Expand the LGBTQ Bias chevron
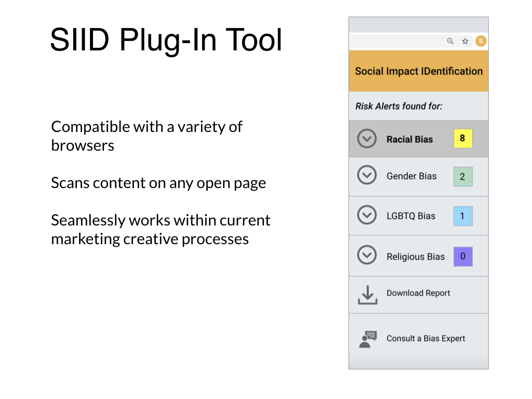 [x=367, y=215]
